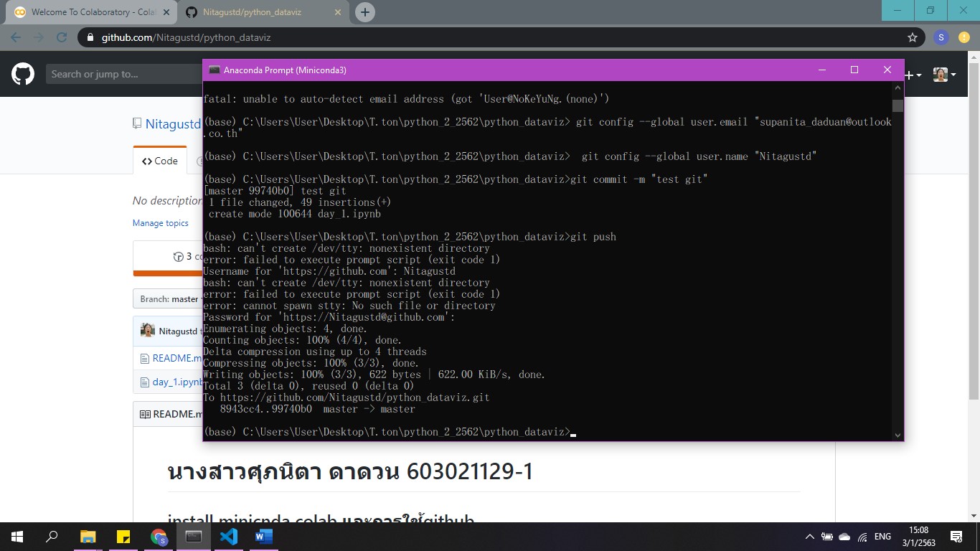This screenshot has height=551, width=980.
Task: Open a new Chrome tab
Action: tap(365, 12)
